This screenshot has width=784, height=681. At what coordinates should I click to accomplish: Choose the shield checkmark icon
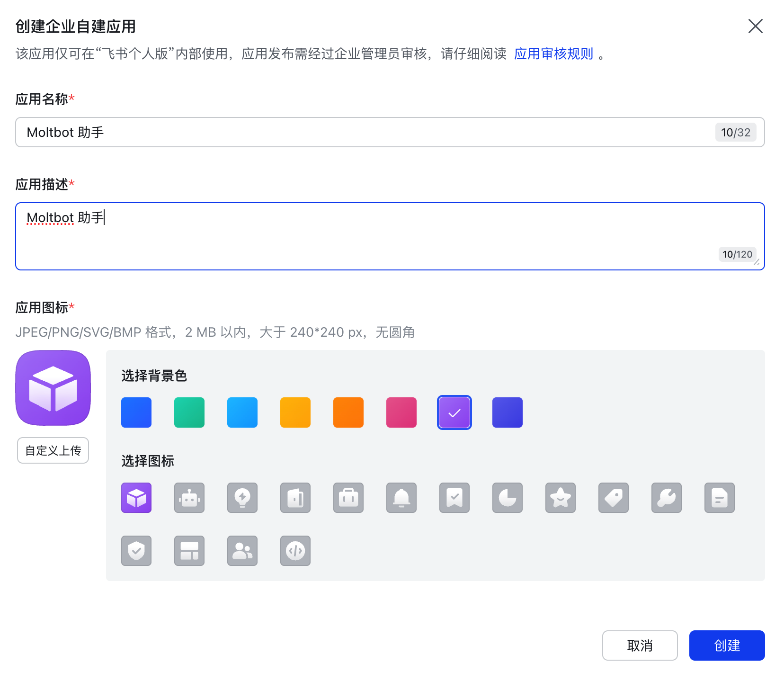(x=136, y=551)
